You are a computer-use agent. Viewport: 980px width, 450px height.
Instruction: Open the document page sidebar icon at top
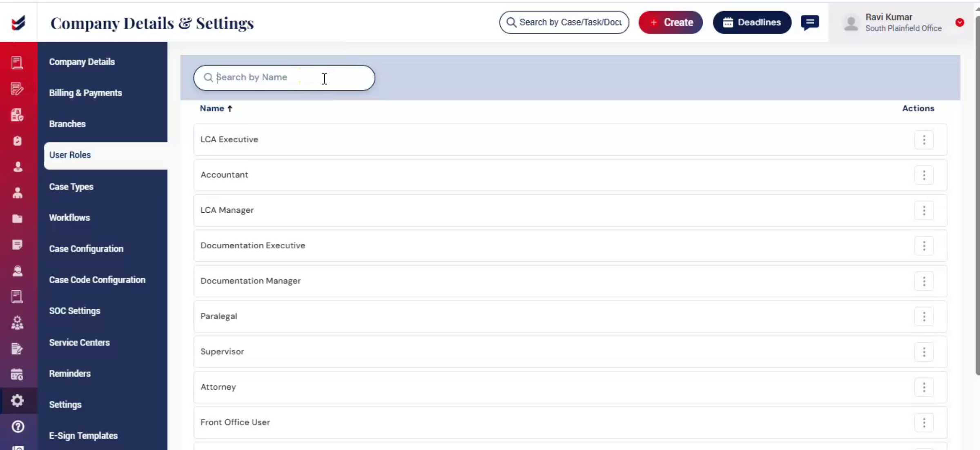coord(17,62)
